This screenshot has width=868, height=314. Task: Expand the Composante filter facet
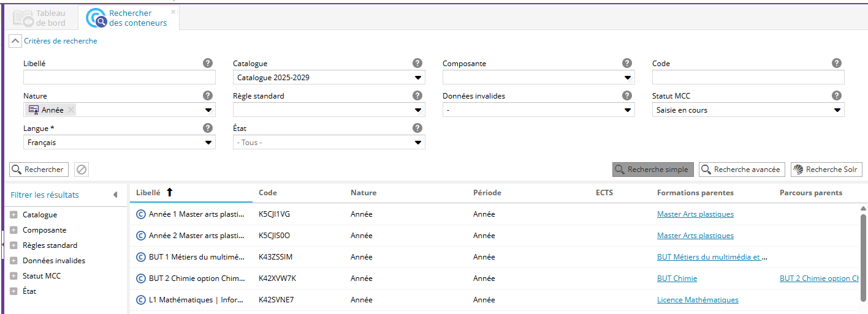pyautogui.click(x=13, y=230)
